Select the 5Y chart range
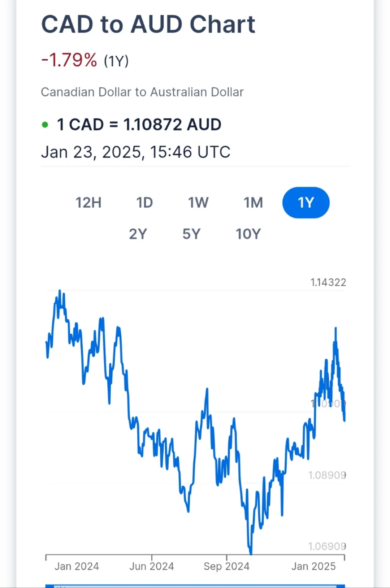Viewport: 390px width, 588px height. (191, 234)
